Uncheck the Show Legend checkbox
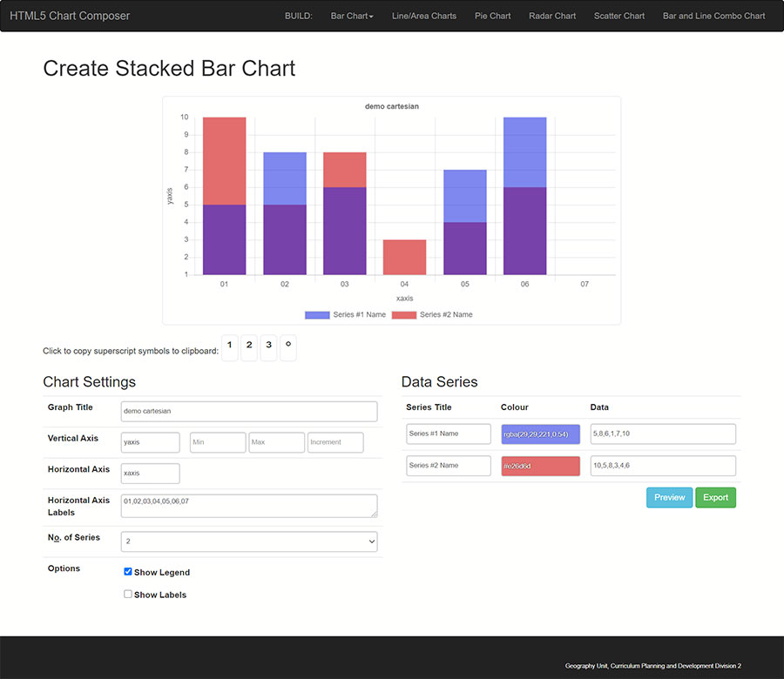This screenshot has width=784, height=679. point(128,572)
